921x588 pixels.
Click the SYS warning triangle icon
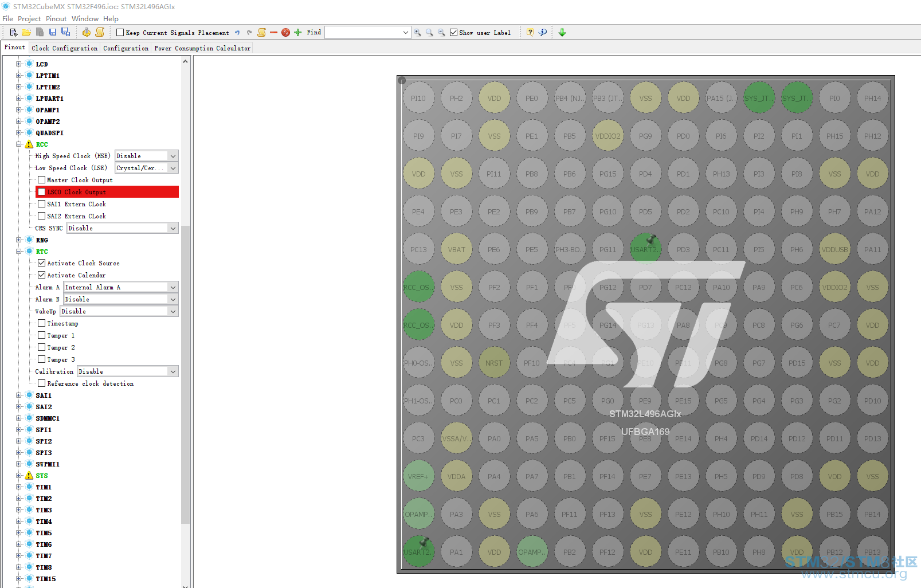(29, 476)
